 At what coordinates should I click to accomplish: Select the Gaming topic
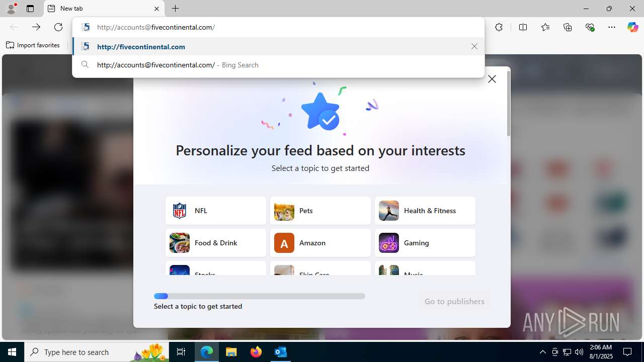pos(425,243)
